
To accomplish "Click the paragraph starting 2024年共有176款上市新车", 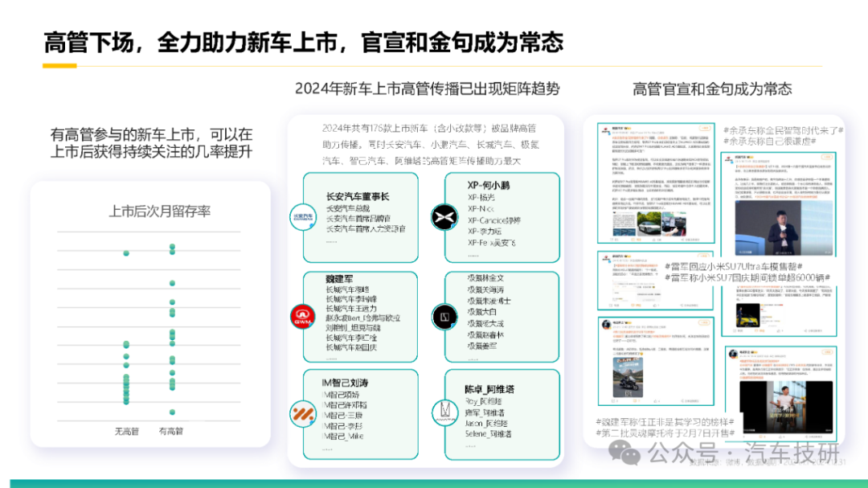I will tap(430, 145).
